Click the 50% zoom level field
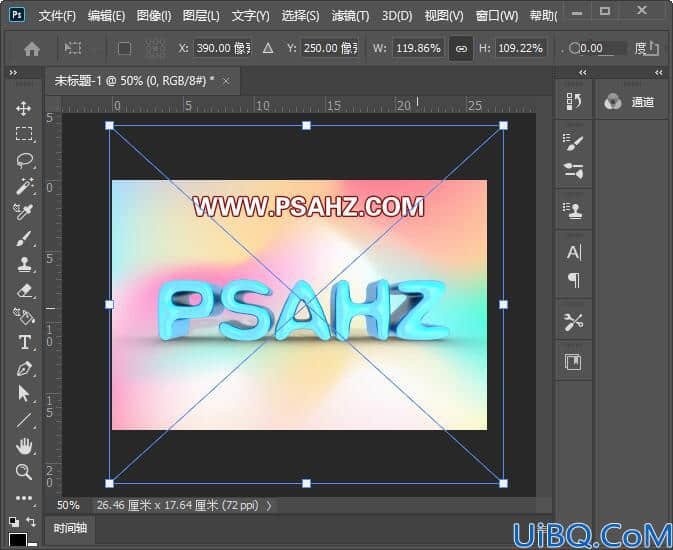 68,506
